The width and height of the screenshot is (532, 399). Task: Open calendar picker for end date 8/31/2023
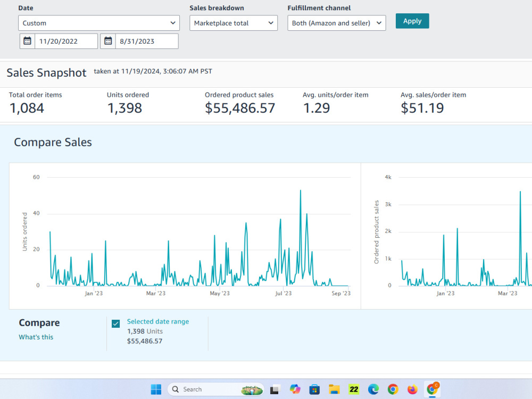[108, 41]
